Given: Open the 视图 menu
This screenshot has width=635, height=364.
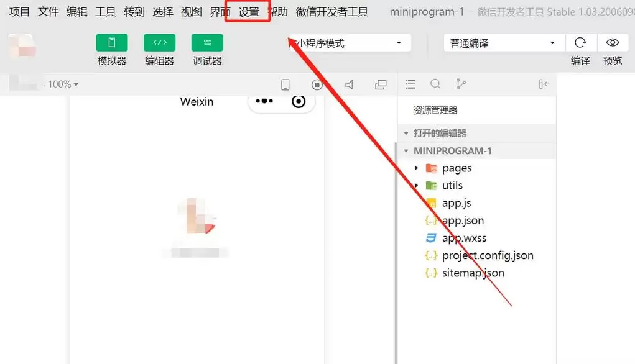Looking at the screenshot, I should click(x=192, y=12).
